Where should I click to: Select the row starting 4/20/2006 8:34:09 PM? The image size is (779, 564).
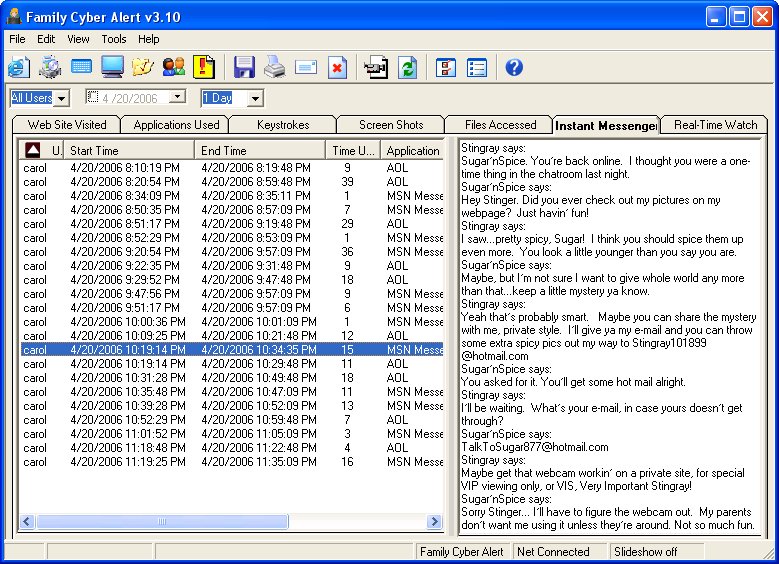coord(232,195)
